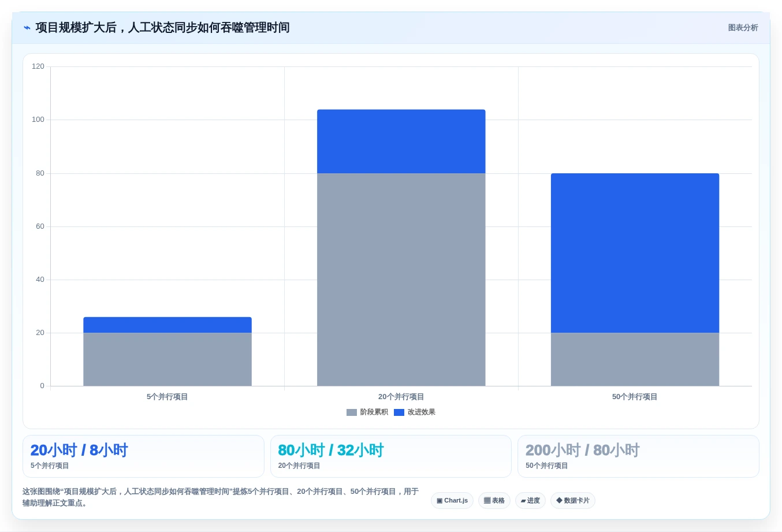Click the chart title 项目规模扩大后 heading
Image resolution: width=782 pixels, height=532 pixels.
click(162, 28)
